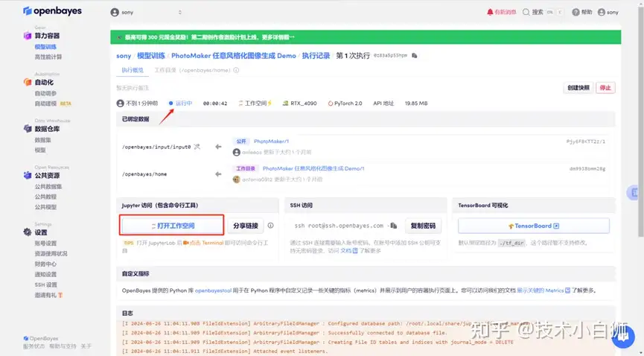Copy the execution ID with the copy icon
Screen dimensions: 644x356
pos(415,56)
